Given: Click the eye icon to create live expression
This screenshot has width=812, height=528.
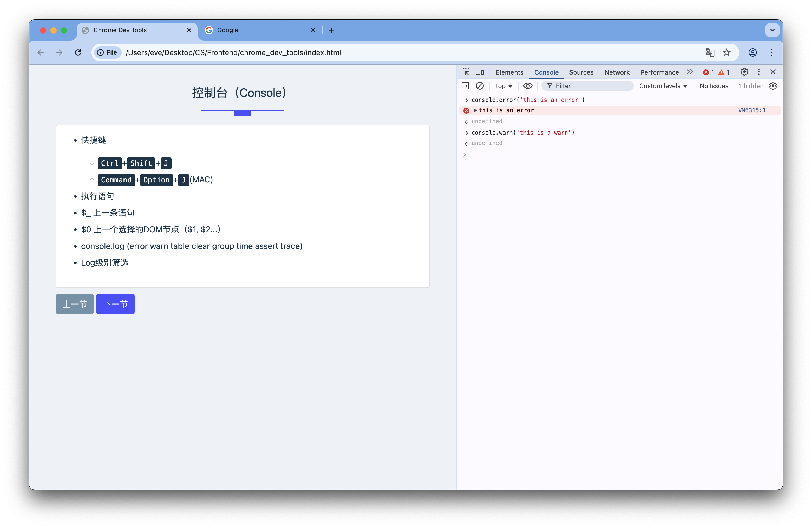Looking at the screenshot, I should click(x=527, y=85).
